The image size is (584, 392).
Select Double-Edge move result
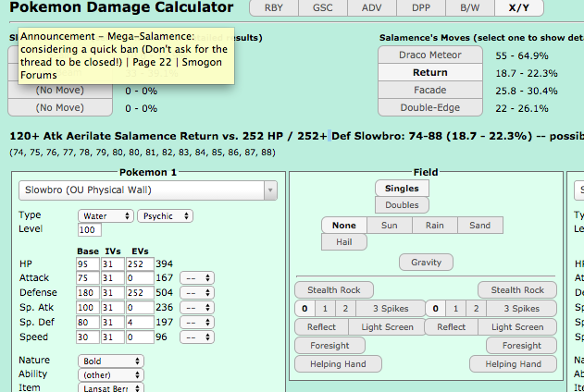coord(430,107)
